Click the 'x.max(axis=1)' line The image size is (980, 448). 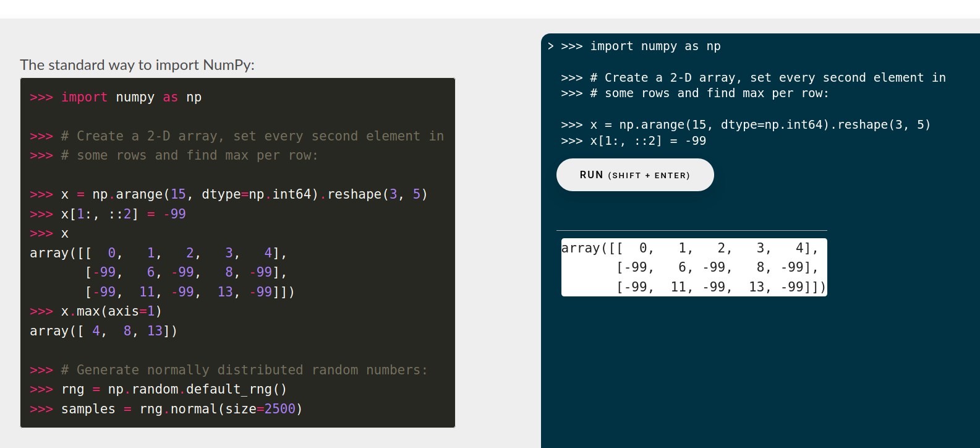click(96, 311)
